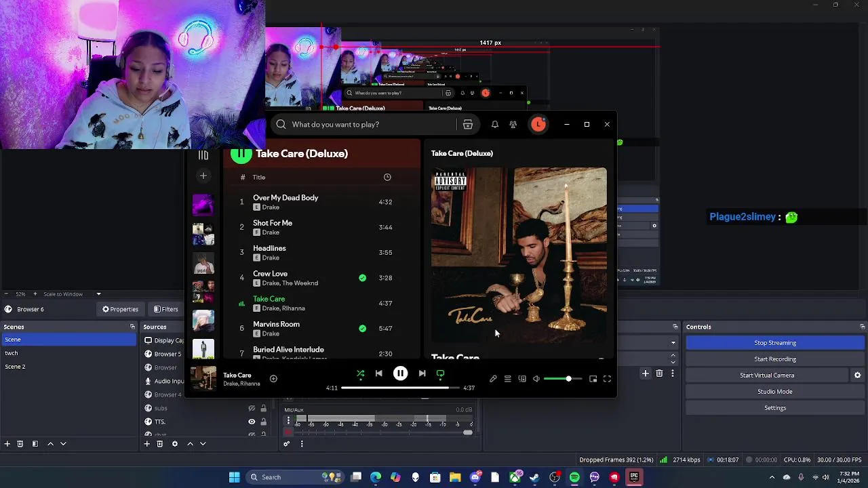
Task: Open the Spotify lyrics microphone icon
Action: [x=493, y=379]
